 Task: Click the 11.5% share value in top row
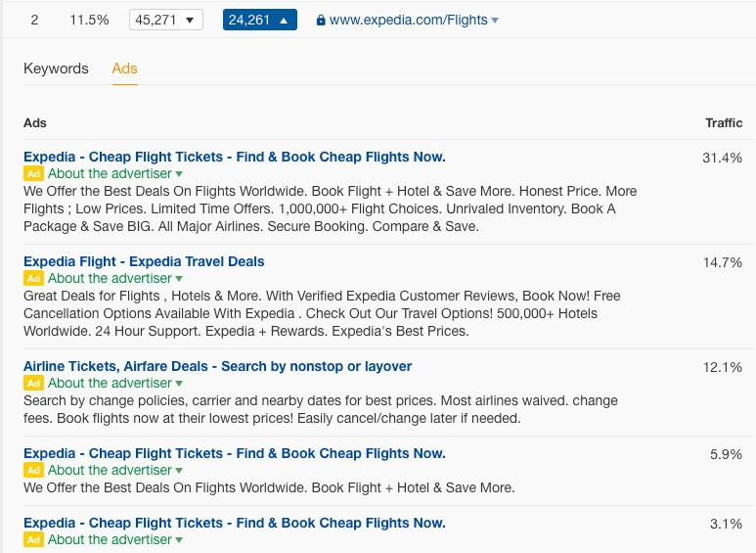(x=89, y=20)
